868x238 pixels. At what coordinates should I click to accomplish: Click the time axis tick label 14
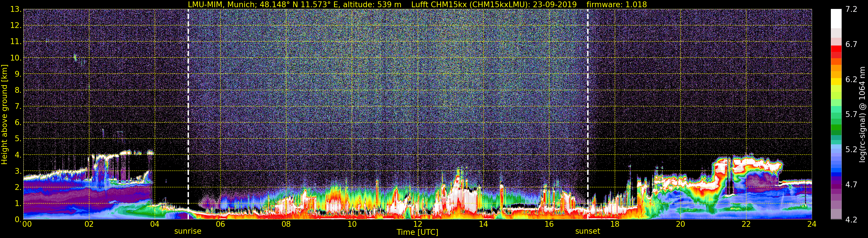tap(483, 224)
